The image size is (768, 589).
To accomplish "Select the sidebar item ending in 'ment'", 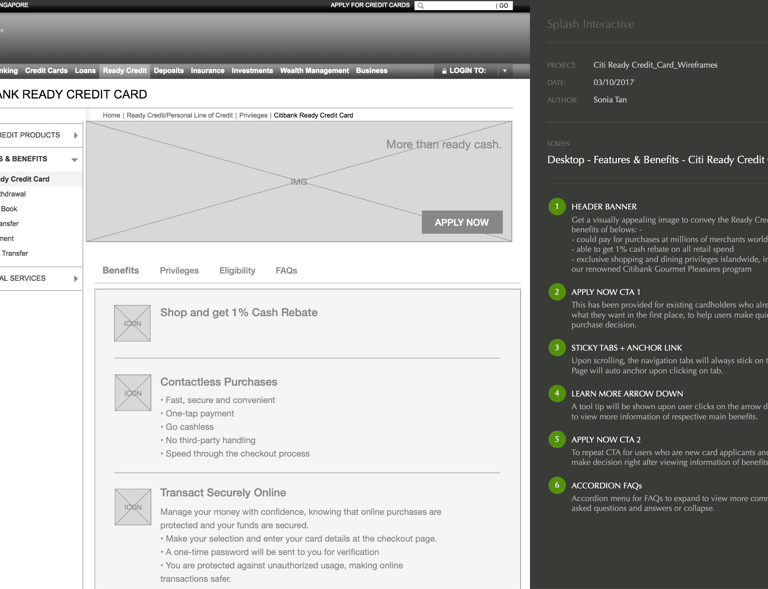I will tap(7, 238).
